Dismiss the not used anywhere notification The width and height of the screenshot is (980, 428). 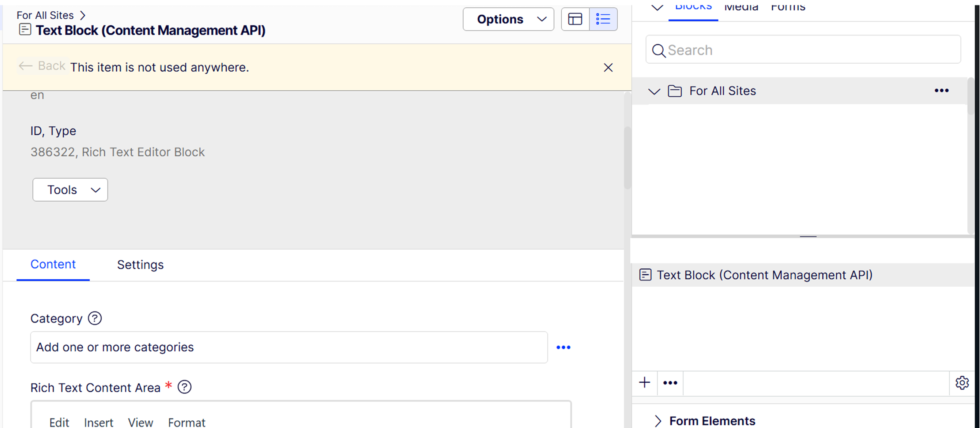pos(608,68)
